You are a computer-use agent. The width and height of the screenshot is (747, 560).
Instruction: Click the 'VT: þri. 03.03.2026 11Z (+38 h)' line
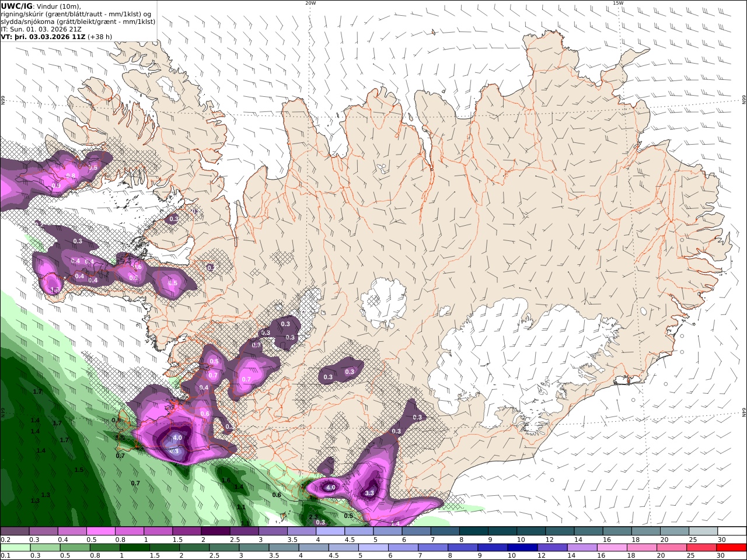point(57,36)
